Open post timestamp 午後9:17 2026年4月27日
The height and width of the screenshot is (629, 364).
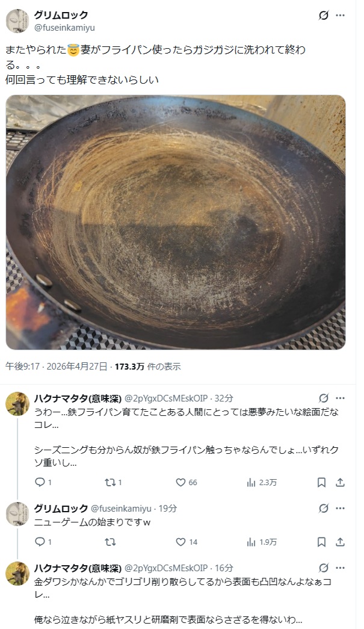tap(57, 366)
